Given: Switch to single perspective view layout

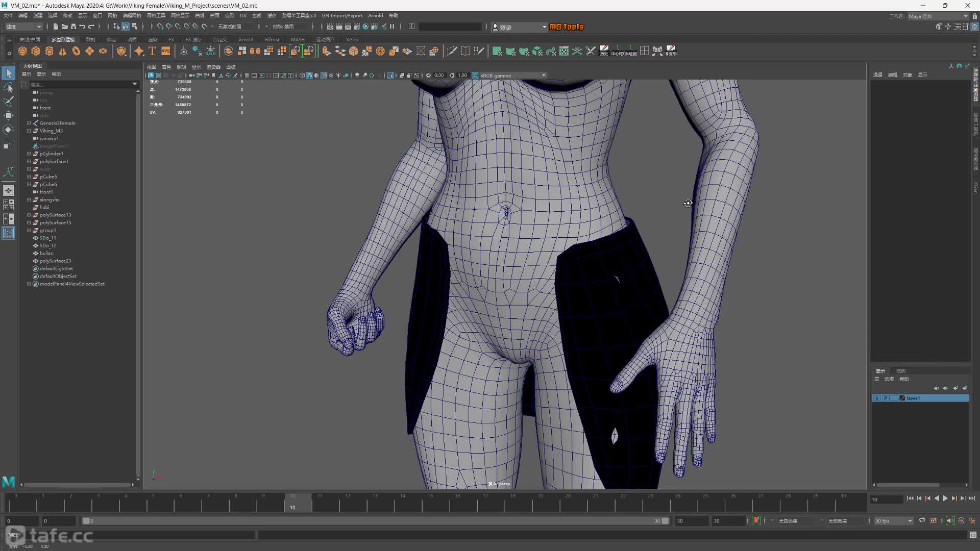Looking at the screenshot, I should (8, 191).
